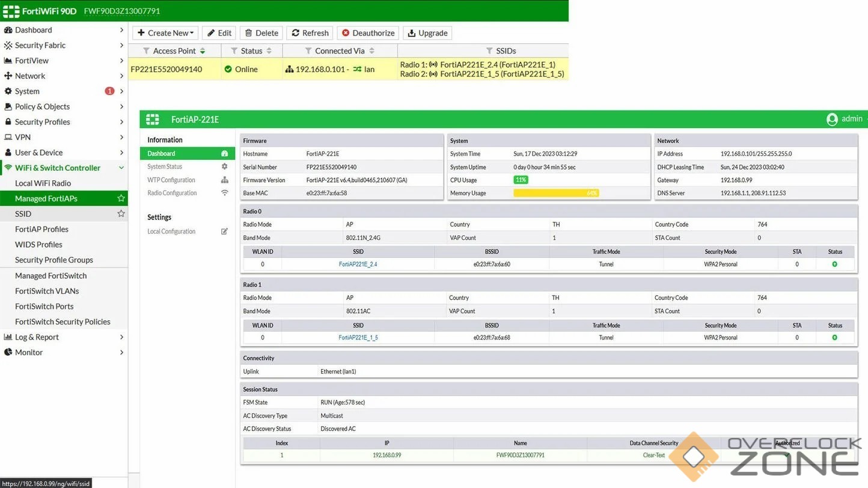868x488 pixels.
Task: Click the favorite star next to SSID
Action: [x=121, y=213]
